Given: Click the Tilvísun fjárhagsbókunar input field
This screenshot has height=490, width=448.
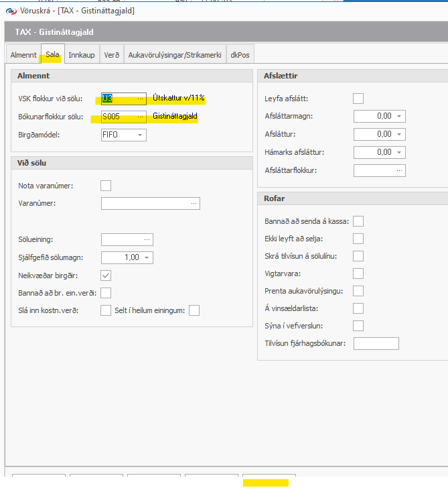Looking at the screenshot, I should 376,344.
